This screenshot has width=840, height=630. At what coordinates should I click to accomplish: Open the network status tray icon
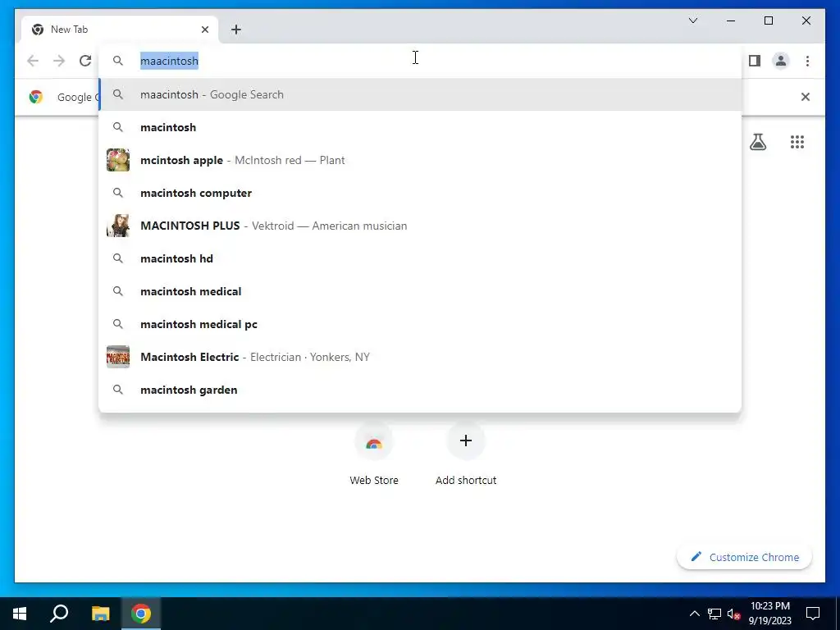point(714,614)
